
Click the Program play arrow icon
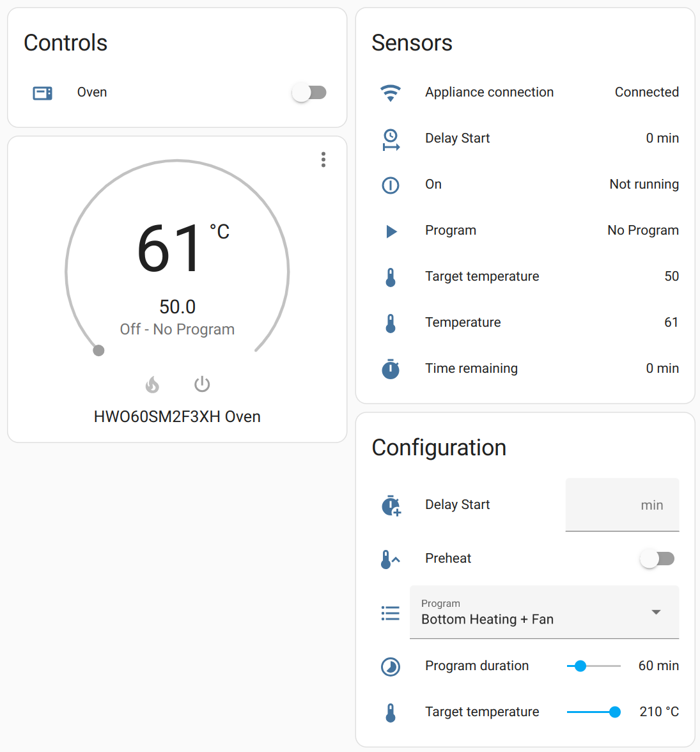(x=391, y=231)
